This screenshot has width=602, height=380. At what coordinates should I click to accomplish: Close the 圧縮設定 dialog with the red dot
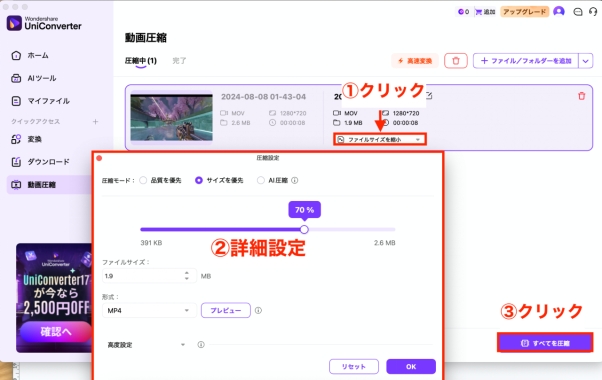coord(99,158)
